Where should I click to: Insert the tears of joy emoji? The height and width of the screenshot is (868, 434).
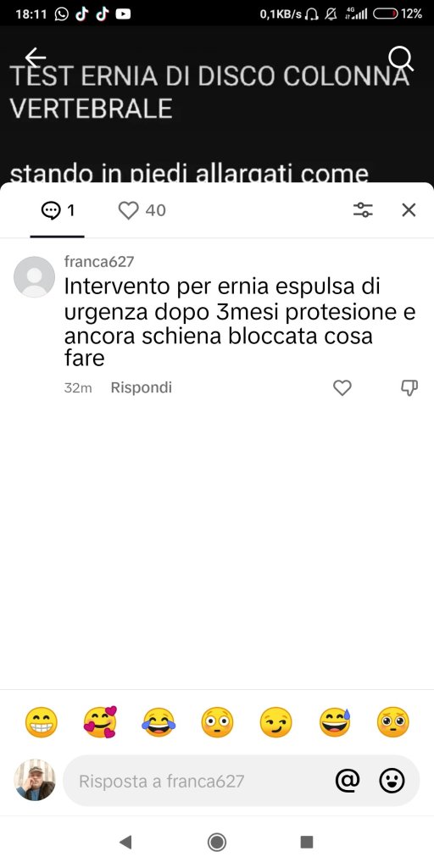point(159,722)
